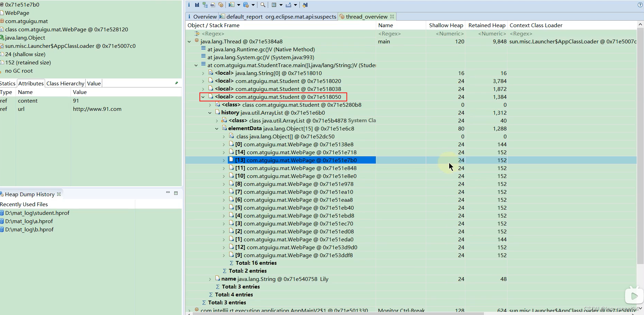Screen dimensions: 644x315
Task: Click the calculator icon for retained size grouping
Action: pos(274,5)
